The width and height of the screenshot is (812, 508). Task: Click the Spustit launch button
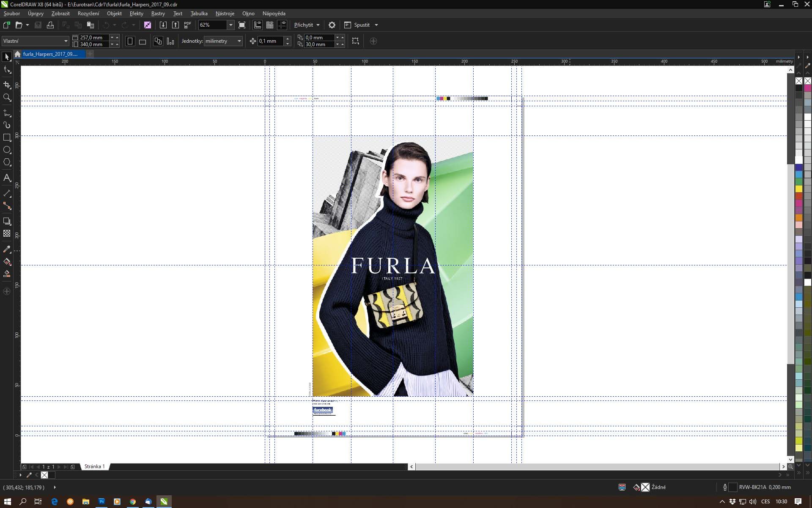362,25
